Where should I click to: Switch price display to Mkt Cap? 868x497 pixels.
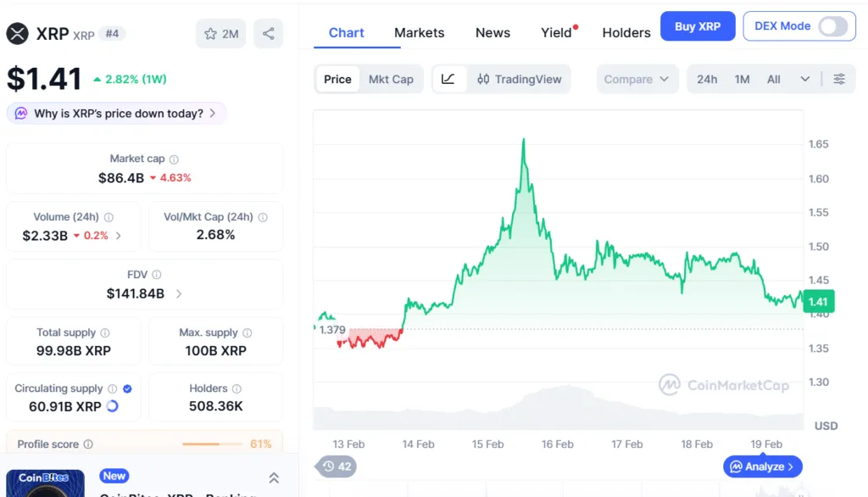tap(391, 79)
